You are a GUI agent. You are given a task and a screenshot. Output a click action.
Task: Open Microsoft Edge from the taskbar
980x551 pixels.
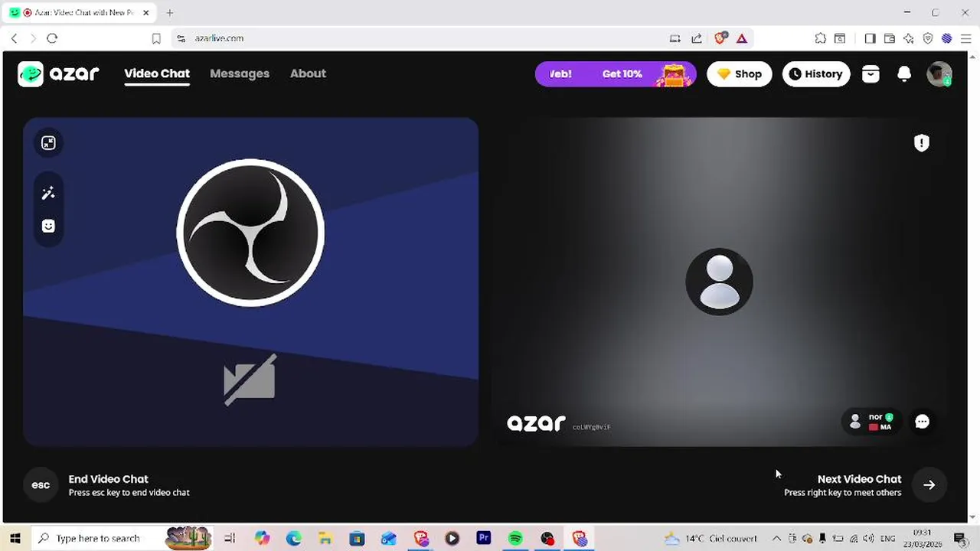(294, 538)
